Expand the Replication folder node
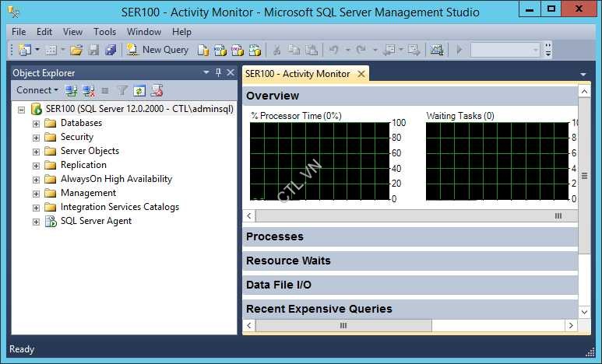The width and height of the screenshot is (602, 364). [x=36, y=166]
